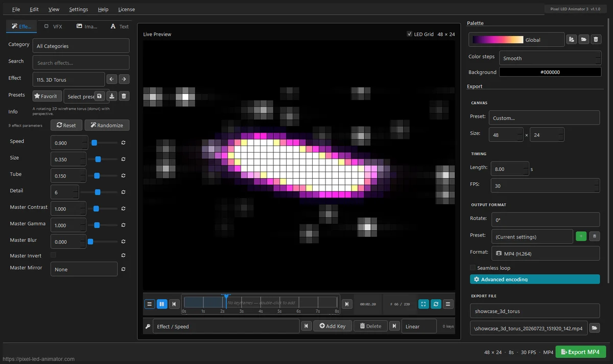Jump to the timeline start
Screen dimensions: 613x364
coord(174,304)
